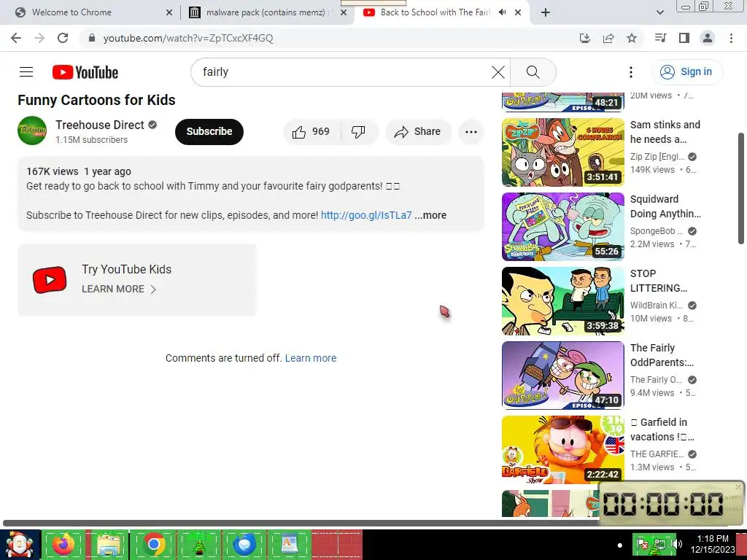Switch to malware pack tab
The image size is (747, 560).
pos(267,12)
